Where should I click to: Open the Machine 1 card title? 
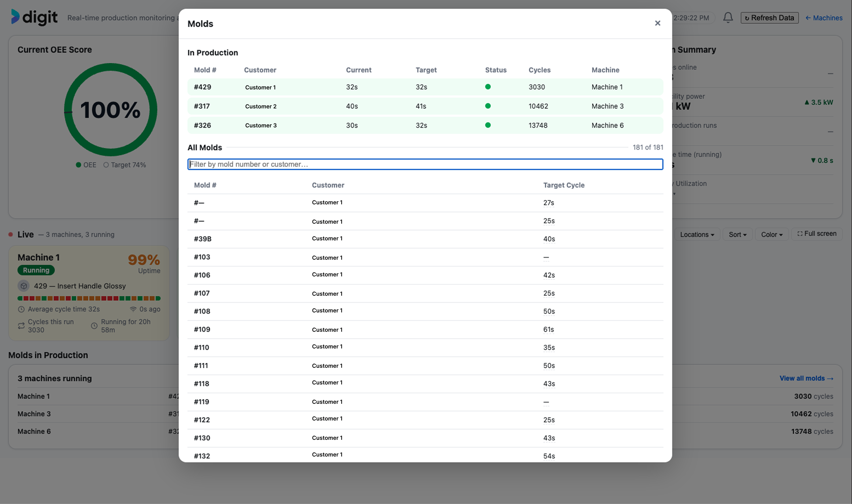point(38,257)
